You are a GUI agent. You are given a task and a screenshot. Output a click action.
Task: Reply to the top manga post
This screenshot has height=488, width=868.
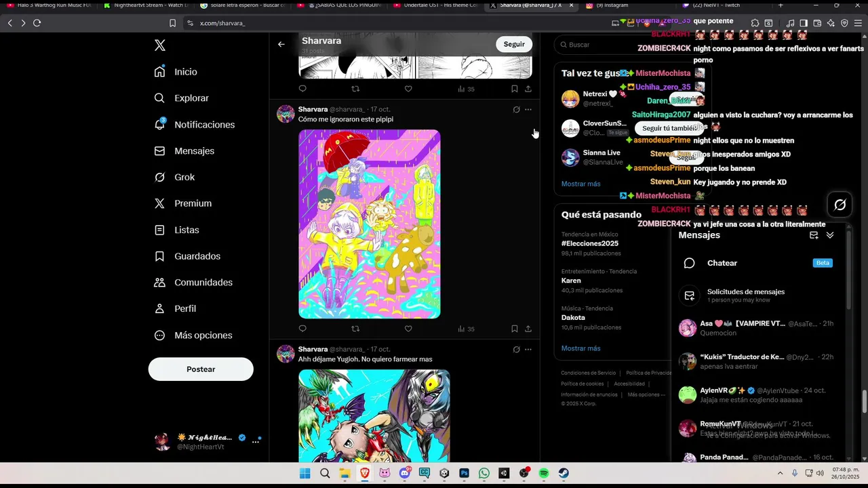tap(302, 89)
